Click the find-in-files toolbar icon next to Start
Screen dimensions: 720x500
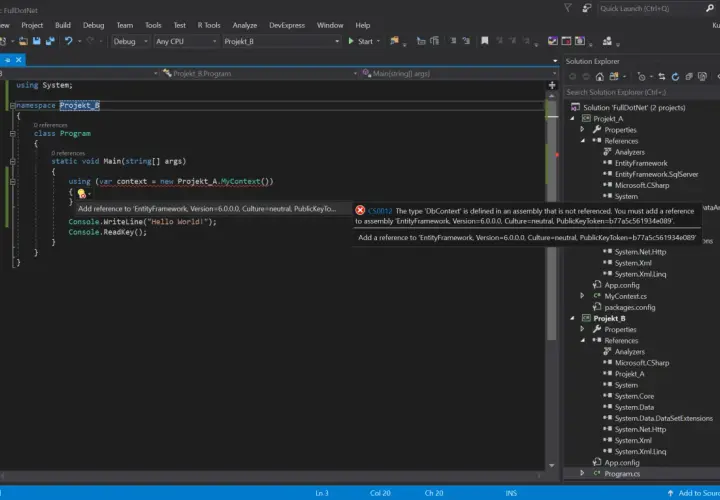394,41
